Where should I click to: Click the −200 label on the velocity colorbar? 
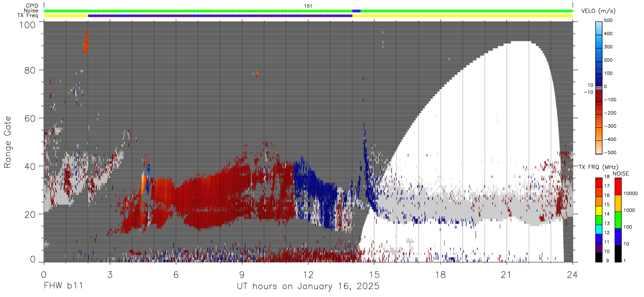[610, 113]
